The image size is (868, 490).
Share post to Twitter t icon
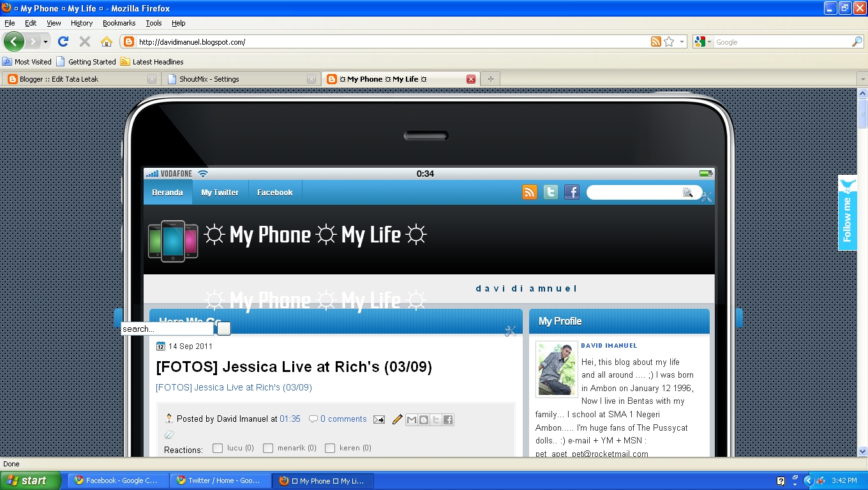436,420
